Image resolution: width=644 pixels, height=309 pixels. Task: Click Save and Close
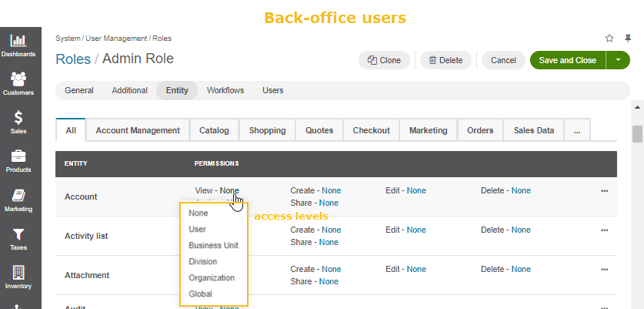tap(568, 60)
